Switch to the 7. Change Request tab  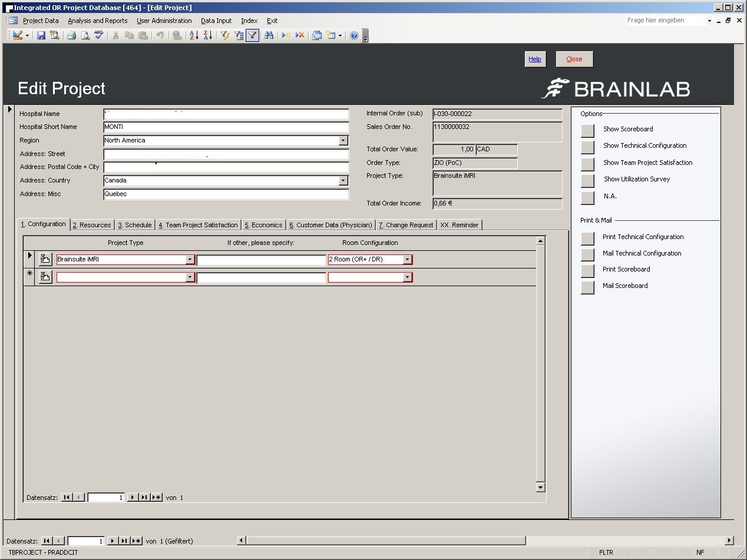tap(406, 225)
